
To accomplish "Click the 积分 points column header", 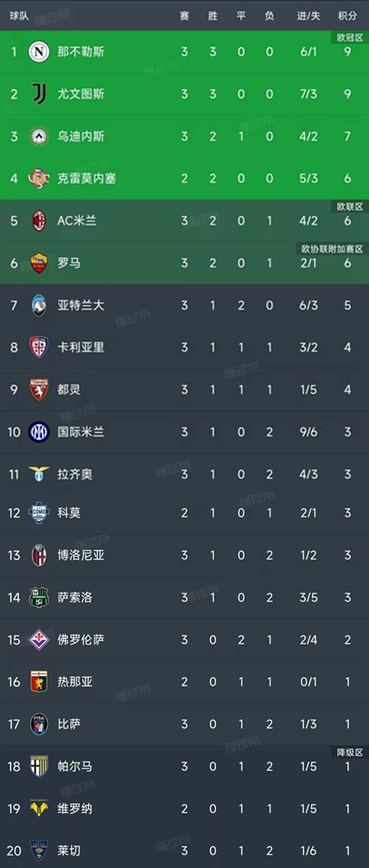I will pos(348,16).
